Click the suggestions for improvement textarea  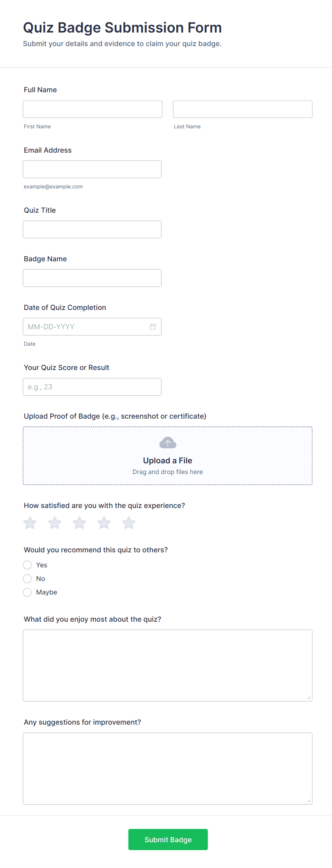[x=168, y=769]
